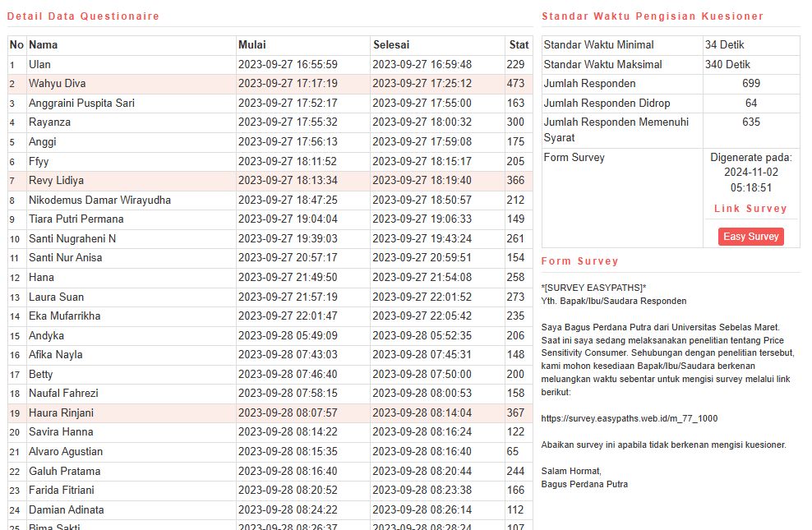Viewport: 812px width, 530px height.
Task: Click the Form Survey section heading
Action: tap(579, 261)
